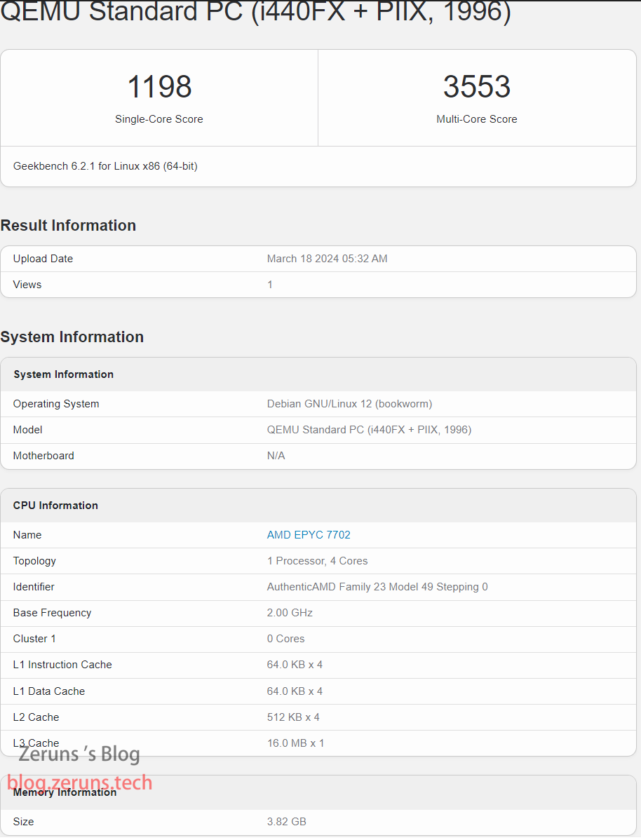
Task: Click the Result Information heading
Action: (x=68, y=225)
